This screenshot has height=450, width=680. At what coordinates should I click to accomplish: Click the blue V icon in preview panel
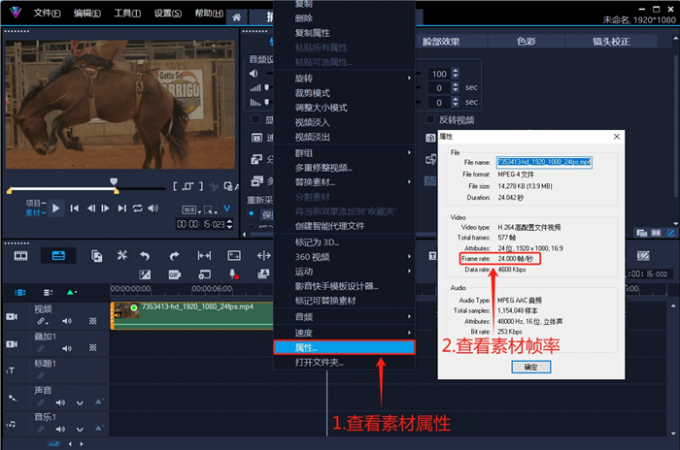[x=226, y=209]
